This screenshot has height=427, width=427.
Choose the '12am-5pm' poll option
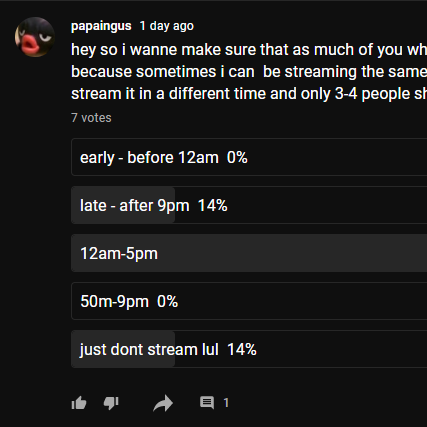[249, 253]
